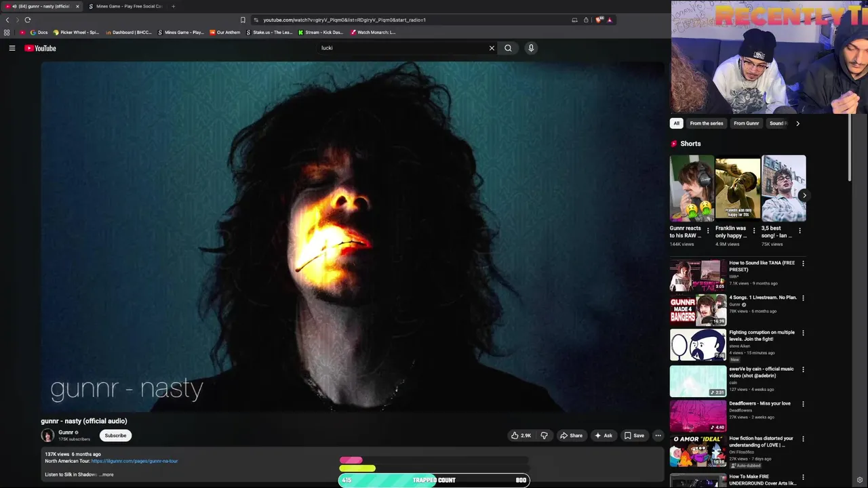This screenshot has width=868, height=488.
Task: Share the video
Action: pos(571,435)
